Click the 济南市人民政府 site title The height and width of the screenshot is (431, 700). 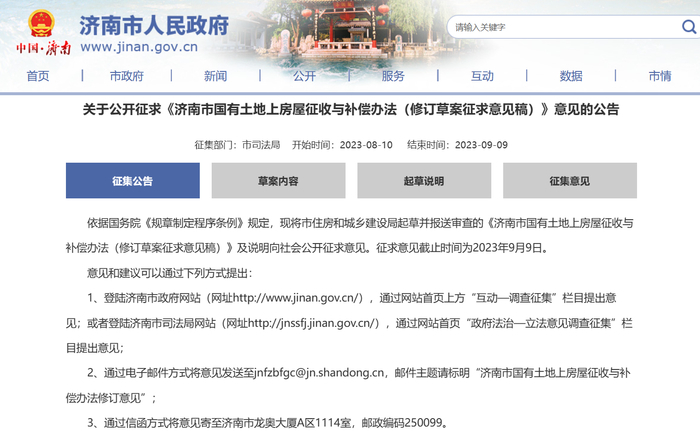(154, 25)
